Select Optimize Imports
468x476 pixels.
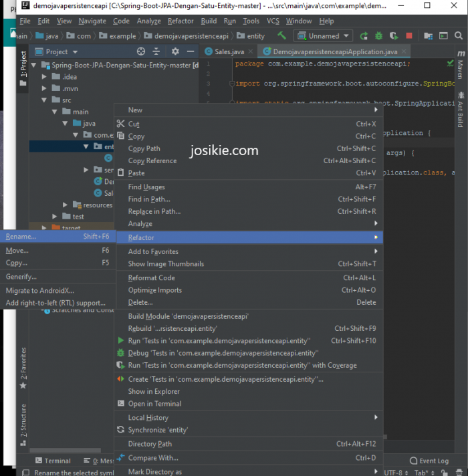(249, 290)
